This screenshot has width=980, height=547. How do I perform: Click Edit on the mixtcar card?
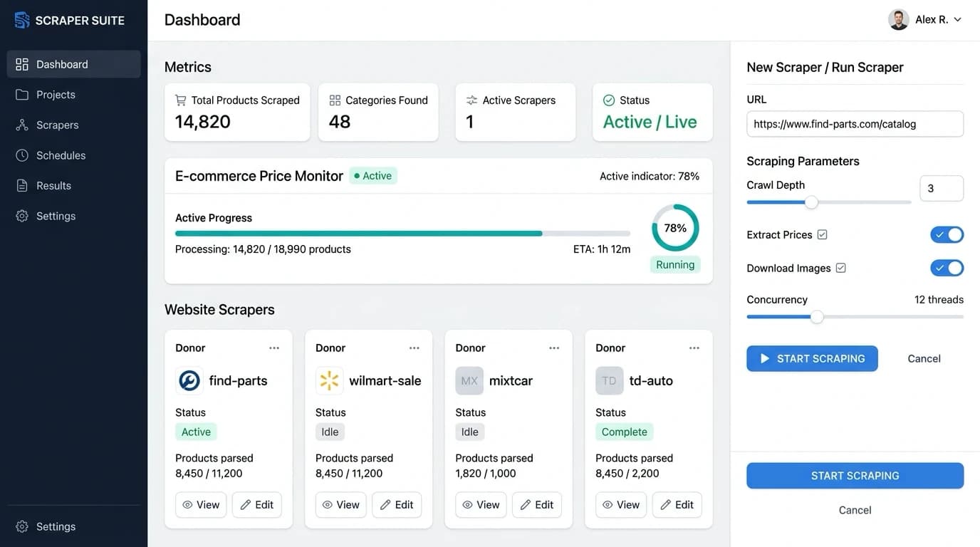[537, 504]
